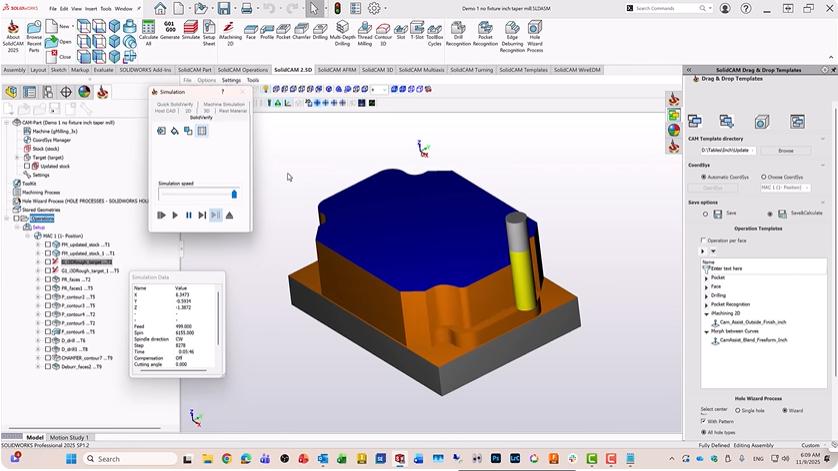Screen dimensions: 838x471
Task: Switch to the SolidCAM 3D tab
Action: point(377,70)
